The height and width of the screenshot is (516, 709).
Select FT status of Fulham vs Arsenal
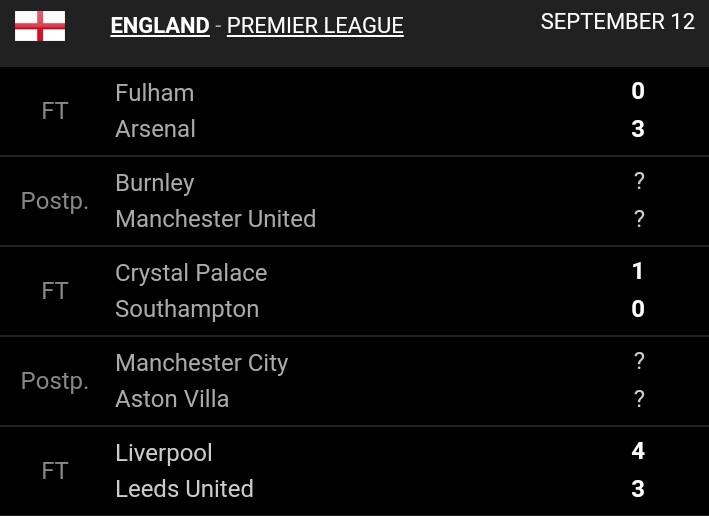click(55, 111)
